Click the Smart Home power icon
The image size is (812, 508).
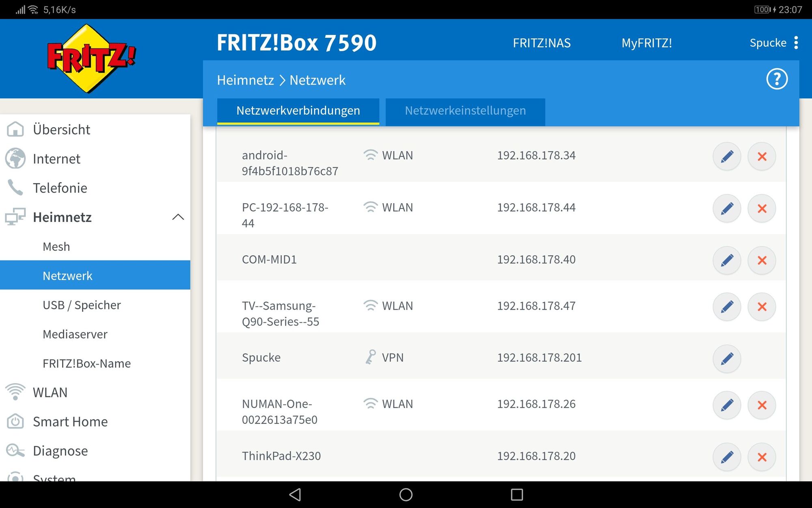click(x=15, y=421)
